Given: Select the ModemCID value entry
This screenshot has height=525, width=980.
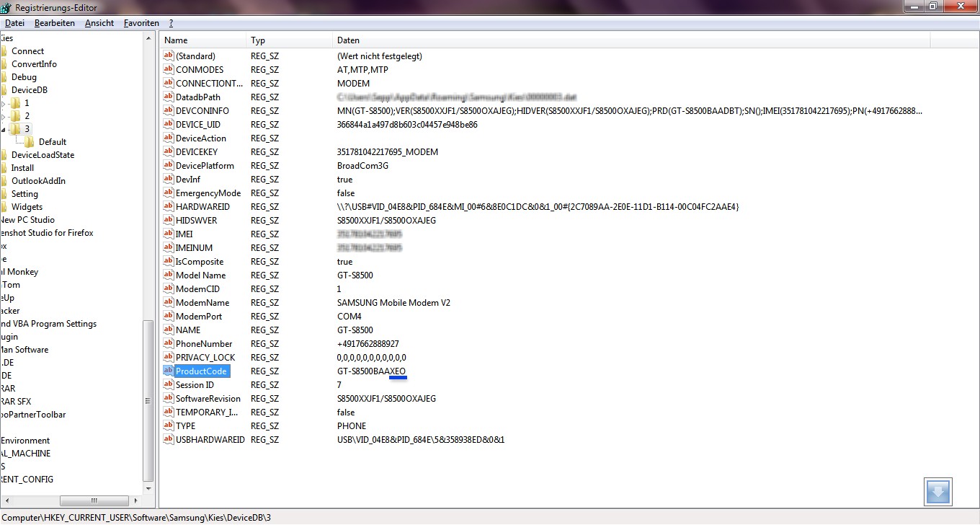Looking at the screenshot, I should coord(197,289).
